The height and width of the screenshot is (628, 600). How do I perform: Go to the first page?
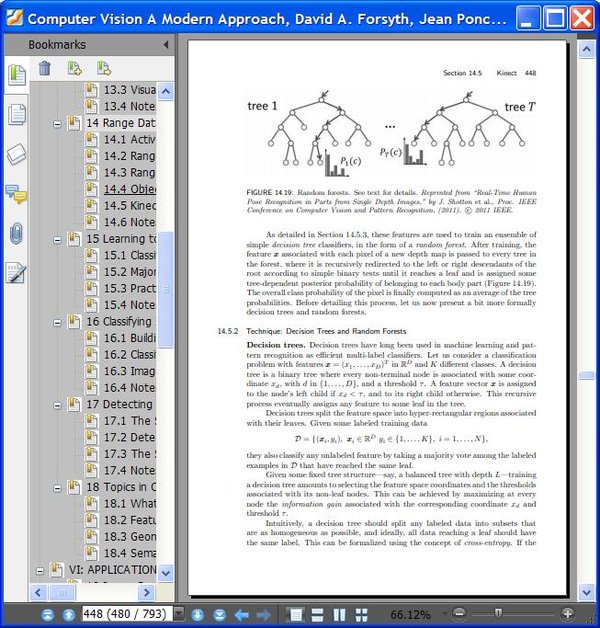[48, 614]
